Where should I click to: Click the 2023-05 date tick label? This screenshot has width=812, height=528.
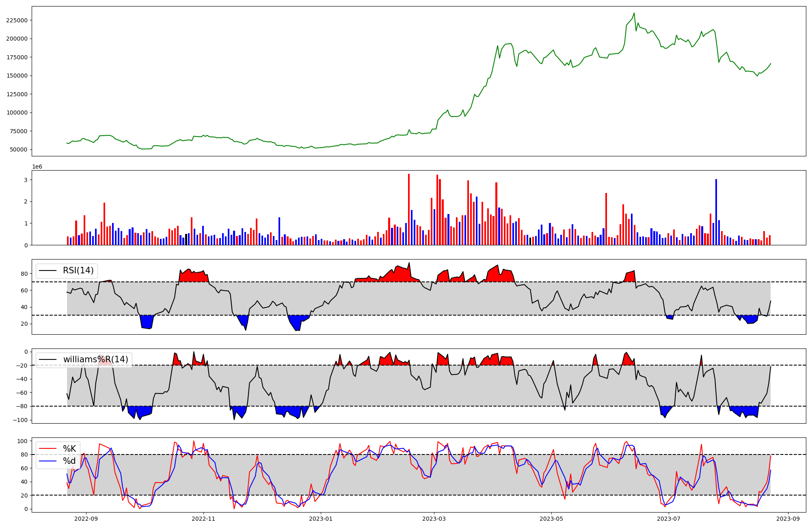point(551,519)
